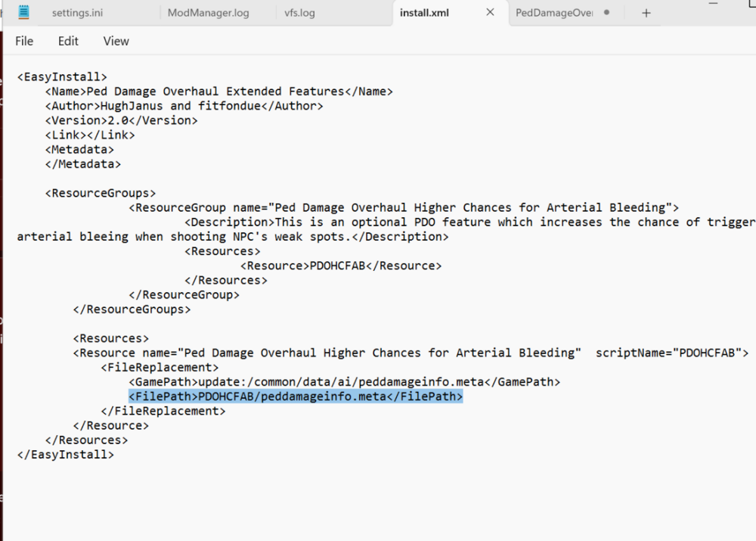Open the ModManager.log tab
756x541 pixels.
coord(208,13)
